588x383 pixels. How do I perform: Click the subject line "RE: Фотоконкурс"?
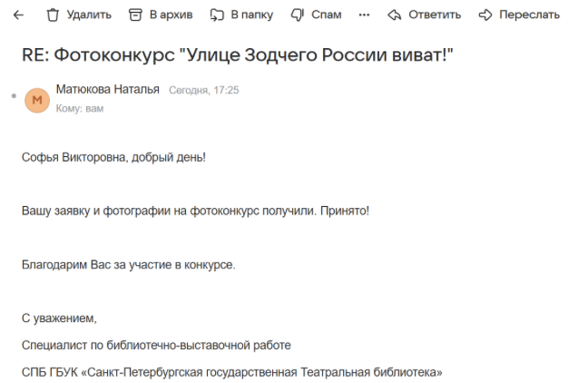click(x=237, y=55)
